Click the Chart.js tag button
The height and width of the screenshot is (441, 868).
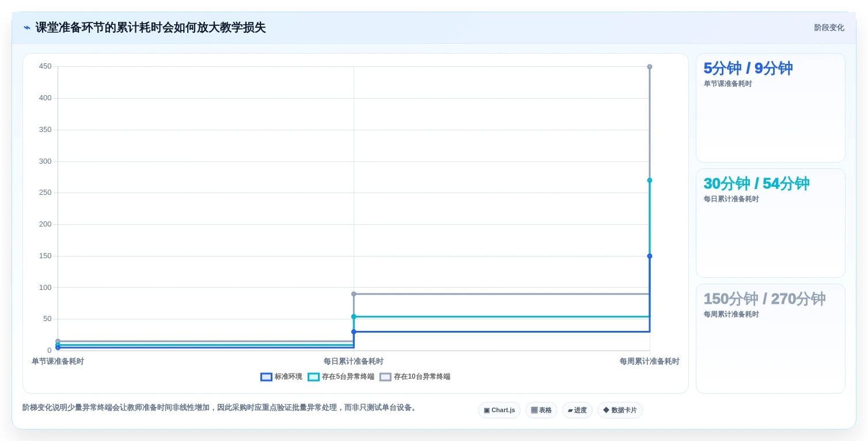coord(499,410)
